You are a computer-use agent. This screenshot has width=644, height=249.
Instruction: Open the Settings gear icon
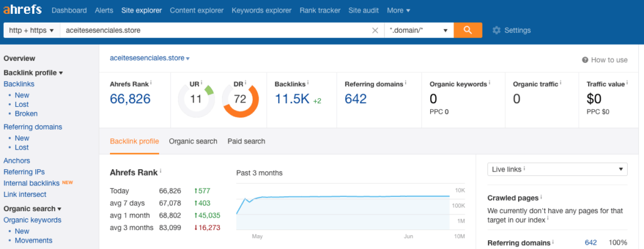point(496,30)
